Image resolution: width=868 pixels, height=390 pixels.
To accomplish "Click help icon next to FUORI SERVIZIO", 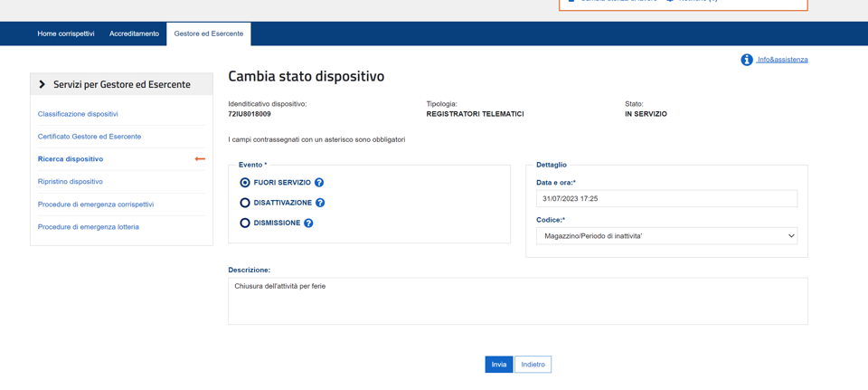I will 319,183.
